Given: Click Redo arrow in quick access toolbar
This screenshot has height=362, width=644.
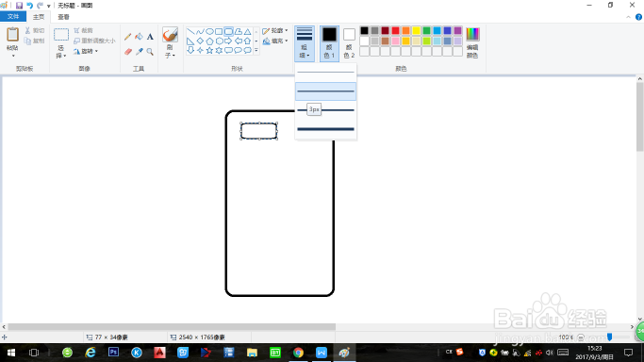Looking at the screenshot, I should [x=40, y=6].
